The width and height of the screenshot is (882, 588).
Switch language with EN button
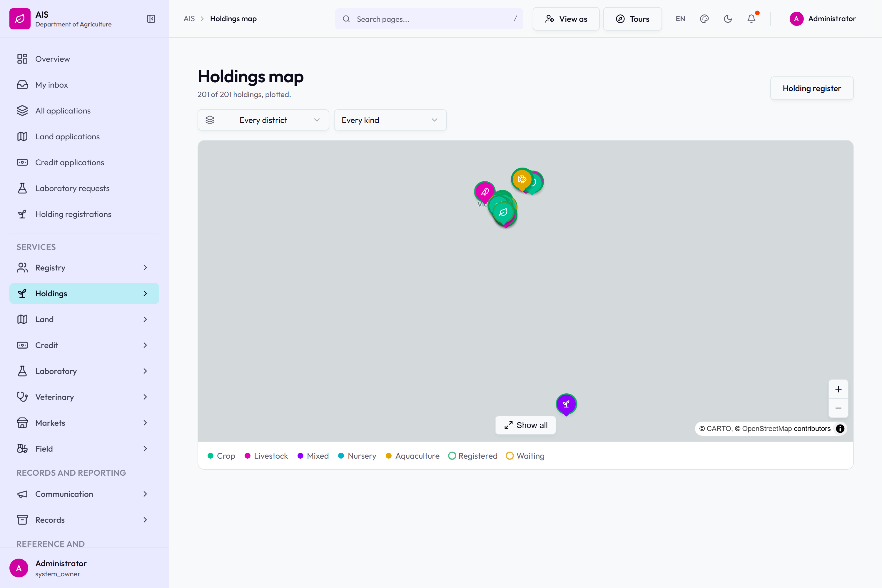(x=680, y=19)
